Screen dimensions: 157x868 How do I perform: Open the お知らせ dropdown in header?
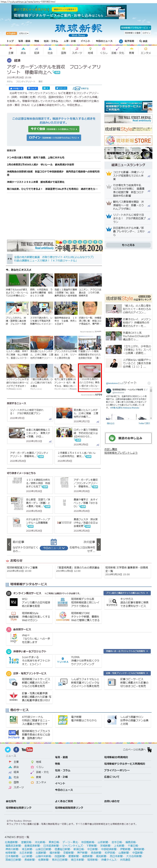(x=23, y=33)
